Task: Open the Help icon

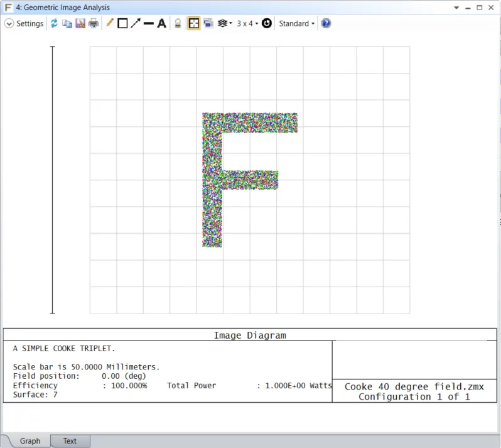Action: click(326, 23)
